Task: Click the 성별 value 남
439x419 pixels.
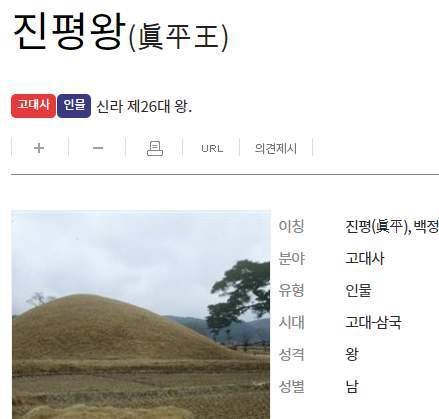Action: pos(352,386)
